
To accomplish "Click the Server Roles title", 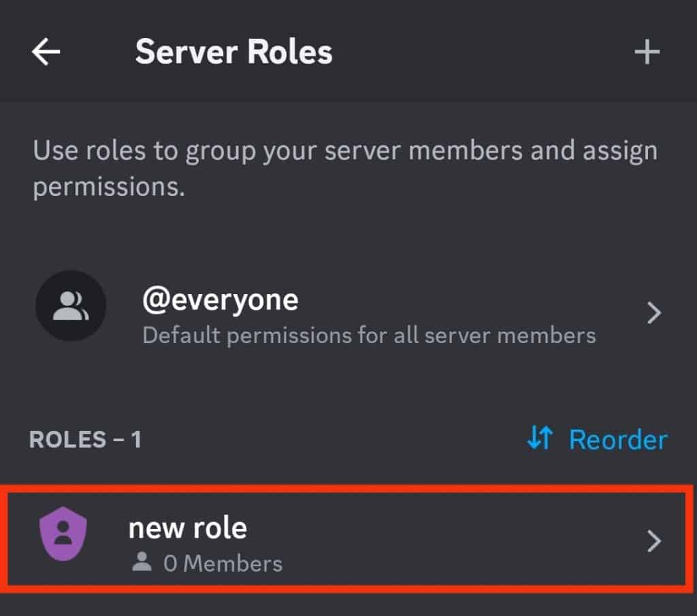I will [233, 51].
